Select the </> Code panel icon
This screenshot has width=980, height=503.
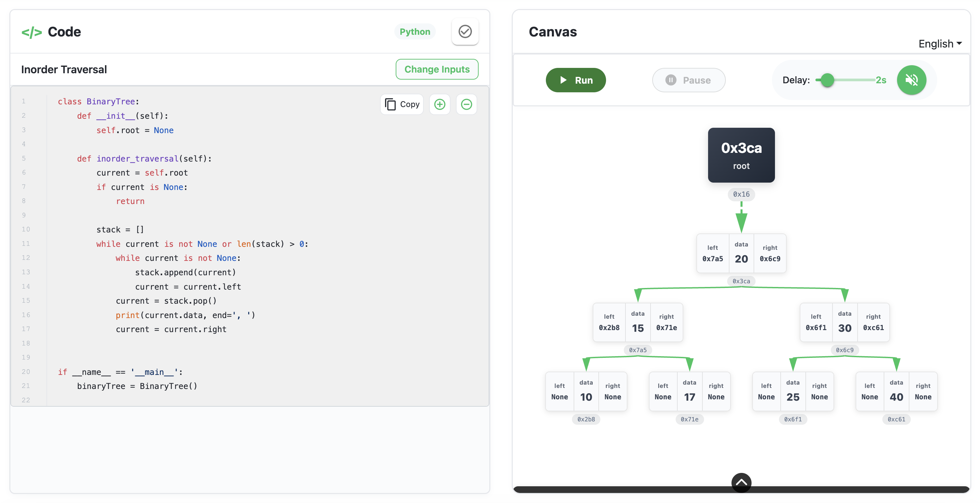(x=32, y=32)
